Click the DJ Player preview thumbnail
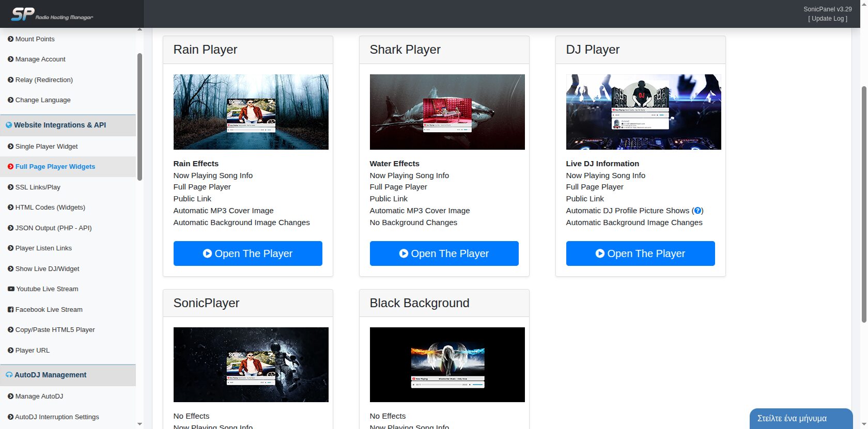Viewport: 868px width, 429px height. click(643, 112)
